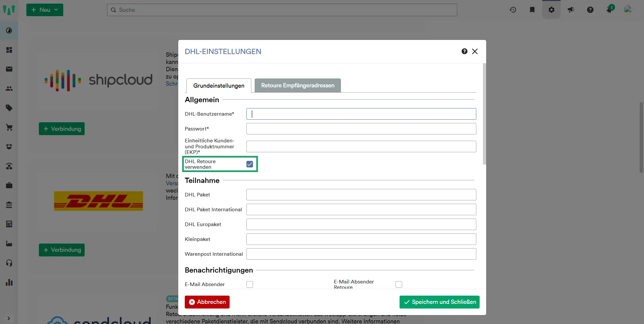This screenshot has width=644, height=324.
Task: Click the megaphone announcements icon
Action: [x=571, y=10]
